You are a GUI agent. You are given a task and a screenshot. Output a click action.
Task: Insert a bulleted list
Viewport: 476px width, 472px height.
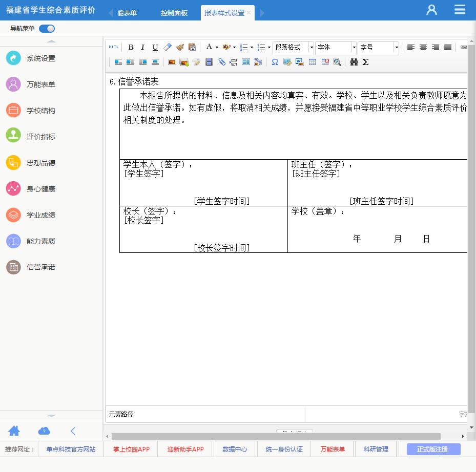[261, 47]
